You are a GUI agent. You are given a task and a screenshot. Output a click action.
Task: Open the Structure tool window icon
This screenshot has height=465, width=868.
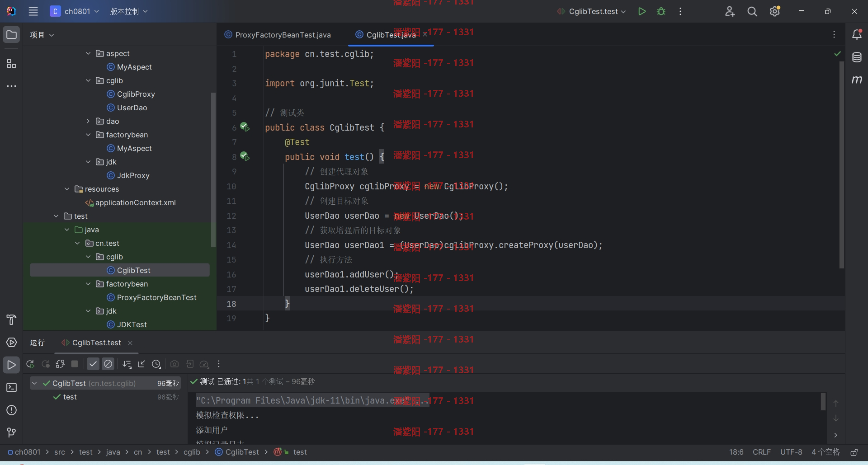pyautogui.click(x=11, y=64)
